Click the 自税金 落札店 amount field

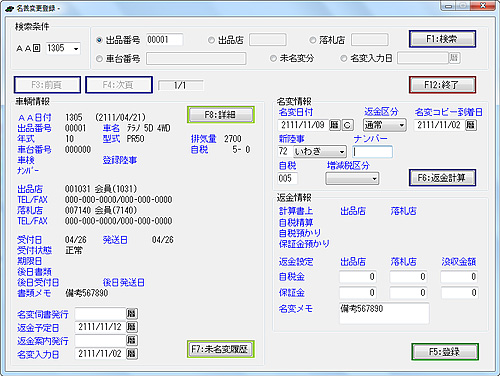click(x=408, y=277)
